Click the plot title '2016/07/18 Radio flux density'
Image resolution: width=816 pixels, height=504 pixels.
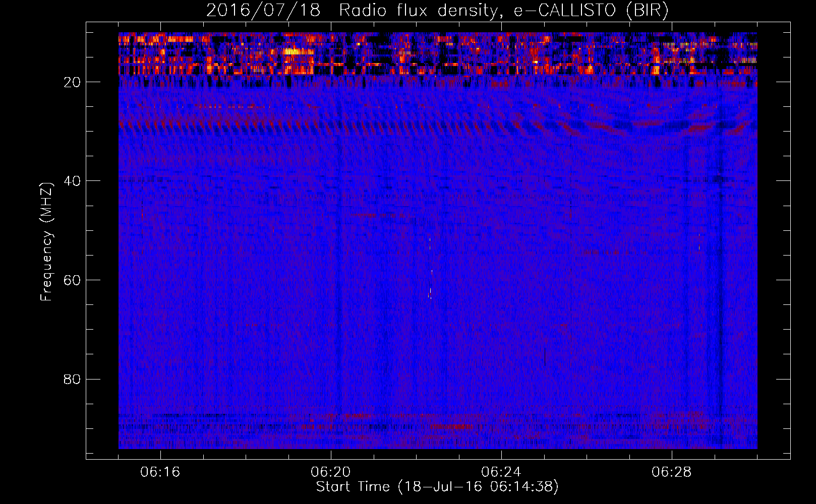(437, 11)
